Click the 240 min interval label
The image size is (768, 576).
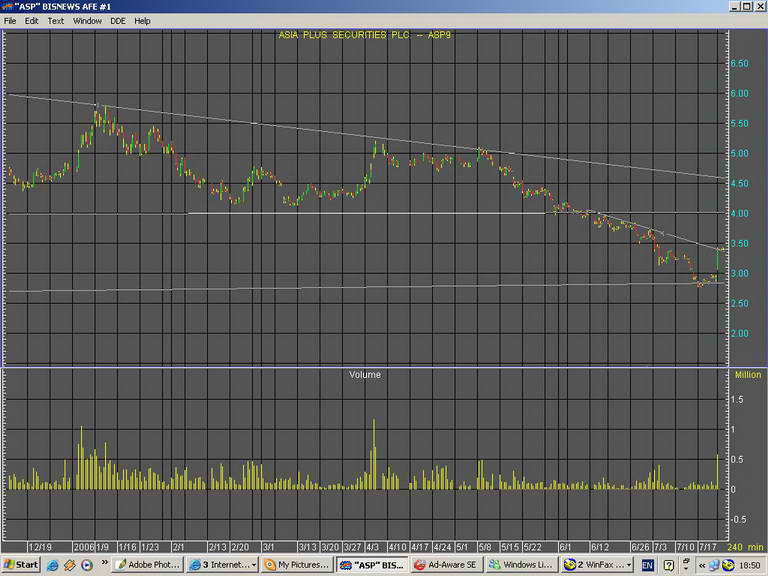pos(745,547)
